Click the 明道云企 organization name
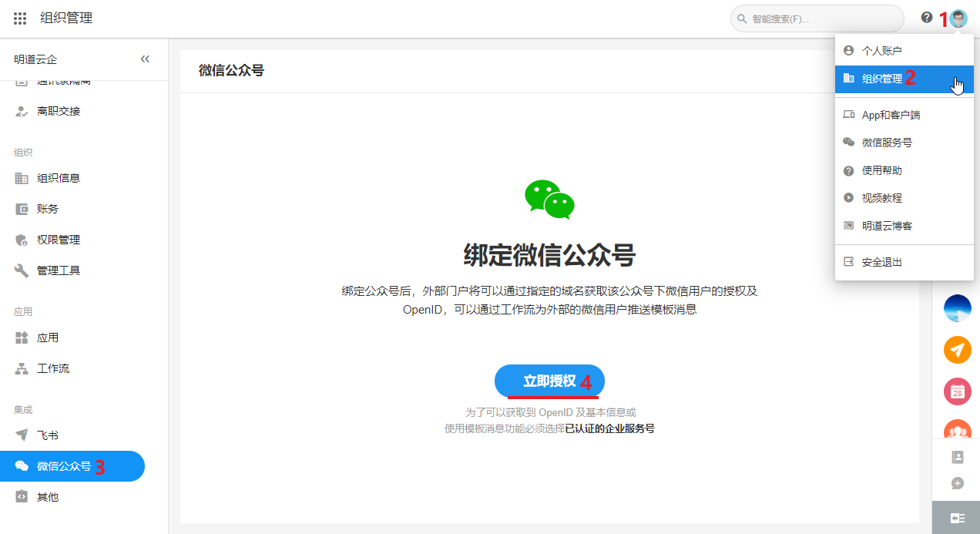980x534 pixels. 35,59
